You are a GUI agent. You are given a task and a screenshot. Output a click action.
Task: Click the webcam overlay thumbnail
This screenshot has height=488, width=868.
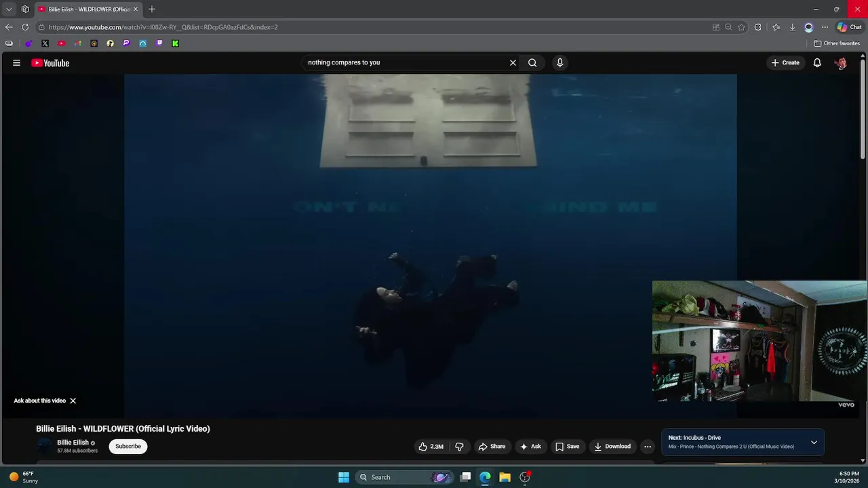pos(759,341)
